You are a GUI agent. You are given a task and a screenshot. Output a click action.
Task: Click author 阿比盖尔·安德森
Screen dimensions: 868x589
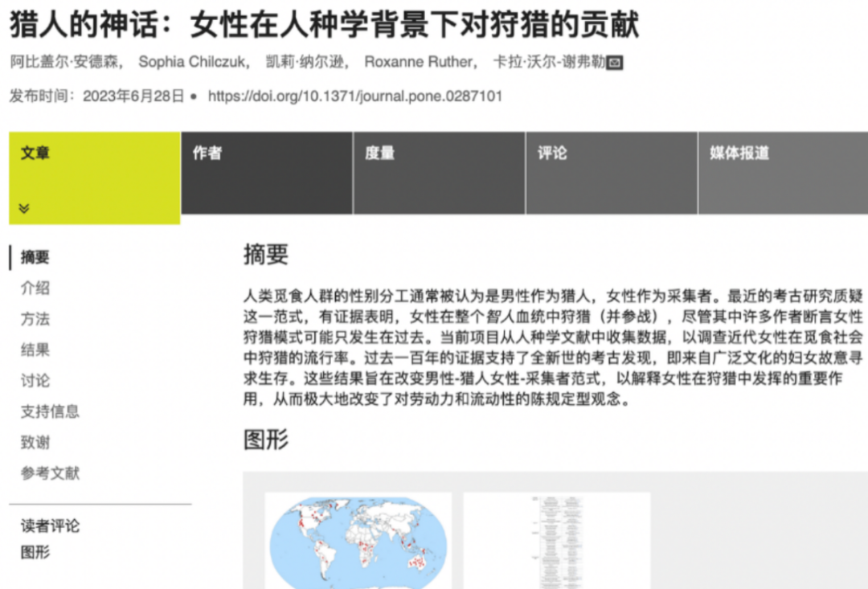[x=63, y=61]
